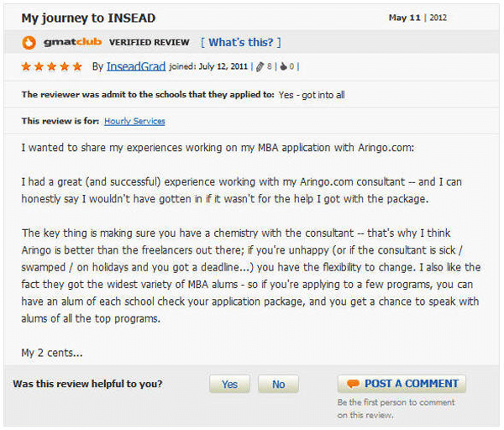Click the first orange rating star
Screen dimensions: 504x430
26,66
